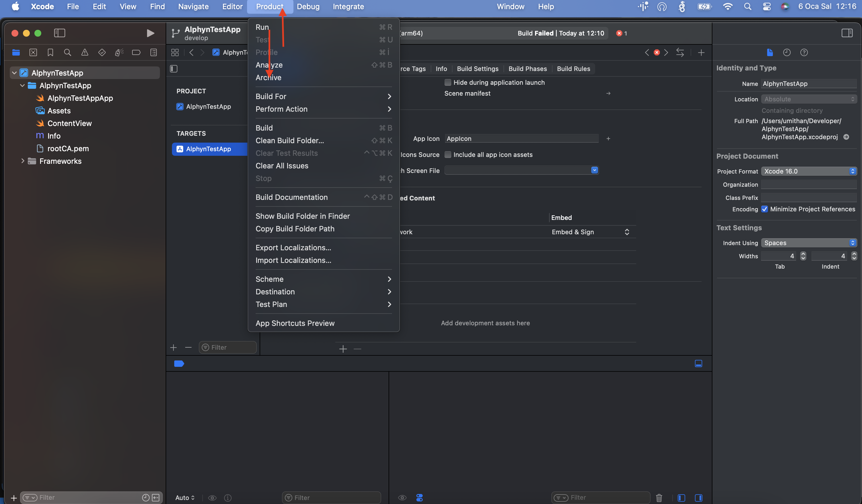
Task: Select ContentView file in navigator
Action: [69, 123]
